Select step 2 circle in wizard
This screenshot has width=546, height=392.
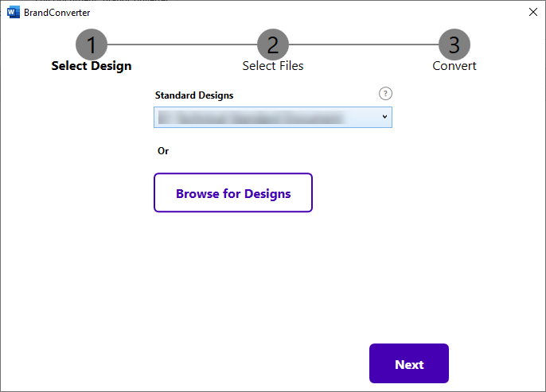coord(273,45)
